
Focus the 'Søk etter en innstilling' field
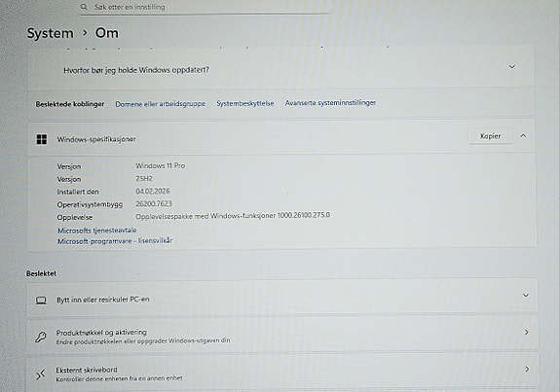coord(205,7)
